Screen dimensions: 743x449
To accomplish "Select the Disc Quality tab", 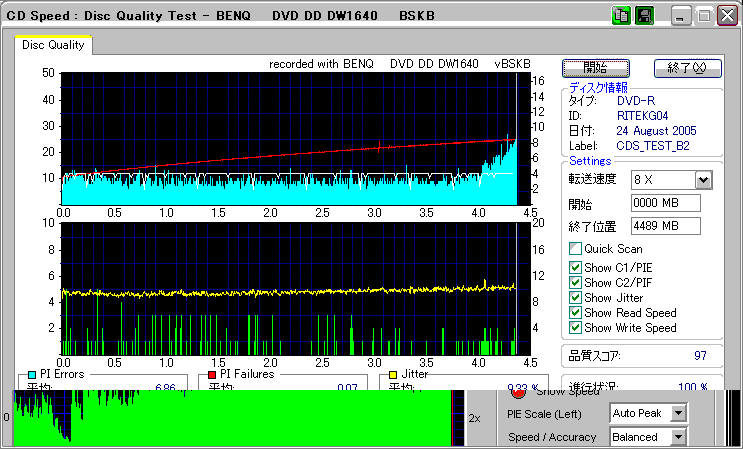I will pyautogui.click(x=54, y=45).
